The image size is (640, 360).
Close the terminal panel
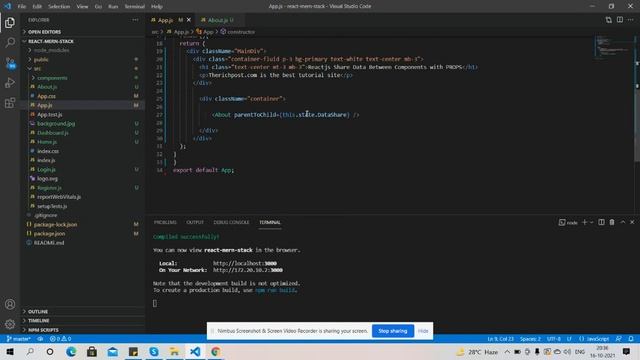pyautogui.click(x=632, y=222)
